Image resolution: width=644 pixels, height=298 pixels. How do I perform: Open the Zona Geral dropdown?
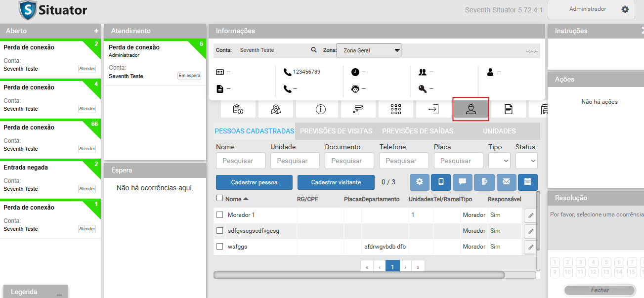[369, 50]
